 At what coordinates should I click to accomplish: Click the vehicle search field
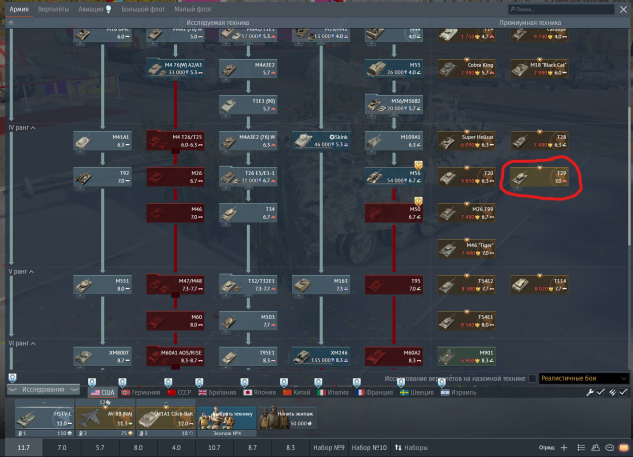[x=560, y=9]
